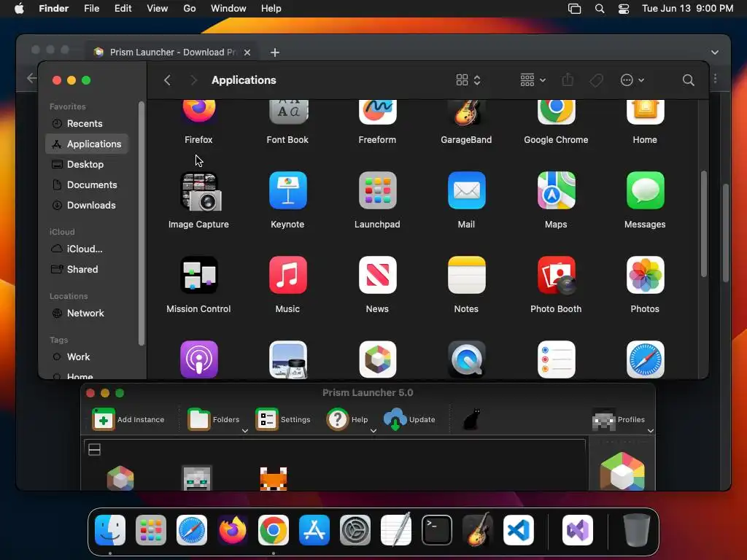Open the View menu in the menu bar
Viewport: 747px width, 560px height.
click(x=158, y=9)
